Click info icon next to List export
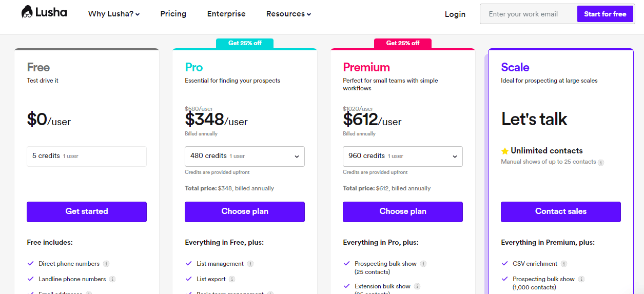The width and height of the screenshot is (644, 294). [232, 279]
